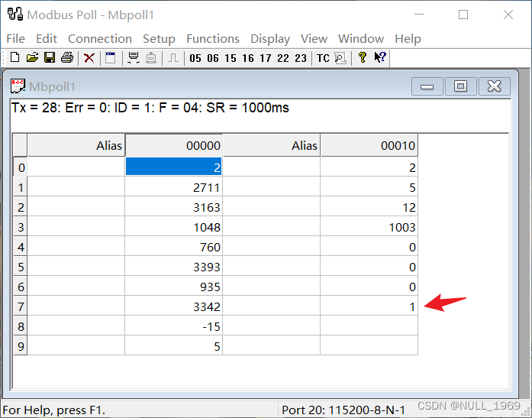Viewport: 532px width, 418px height.
Task: Click the Disconnect icon in toolbar
Action: coord(151,58)
